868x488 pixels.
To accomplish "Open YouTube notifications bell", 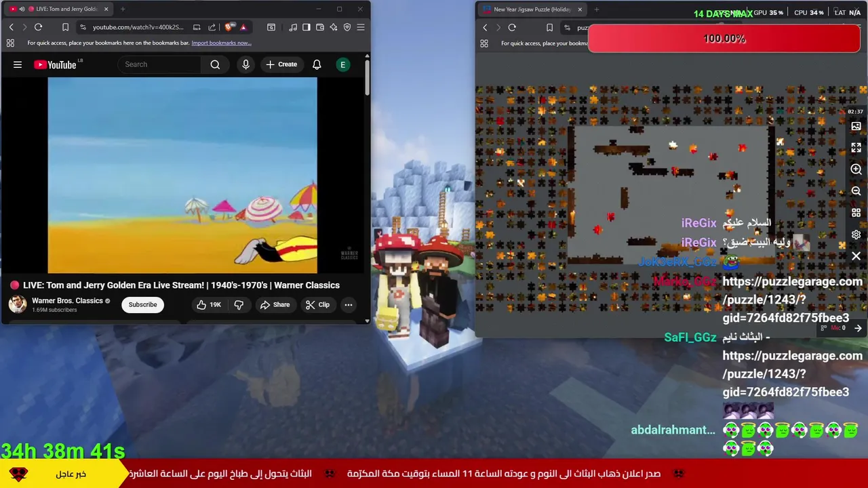I will tap(317, 64).
